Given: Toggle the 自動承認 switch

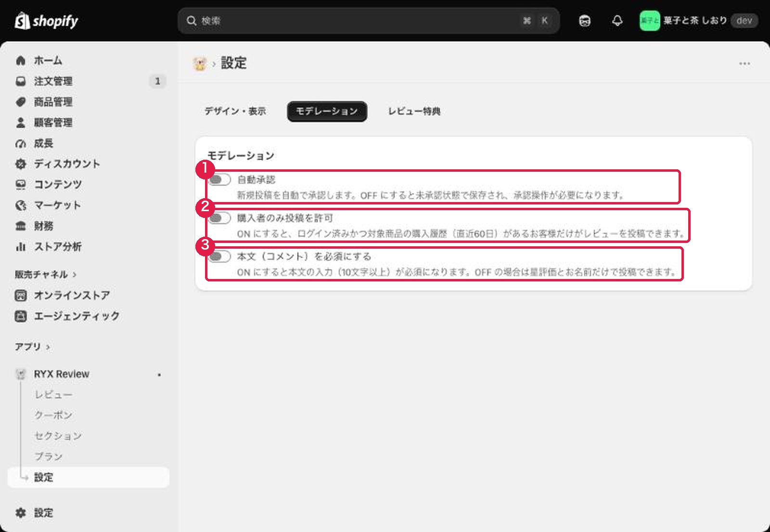Looking at the screenshot, I should (x=219, y=179).
